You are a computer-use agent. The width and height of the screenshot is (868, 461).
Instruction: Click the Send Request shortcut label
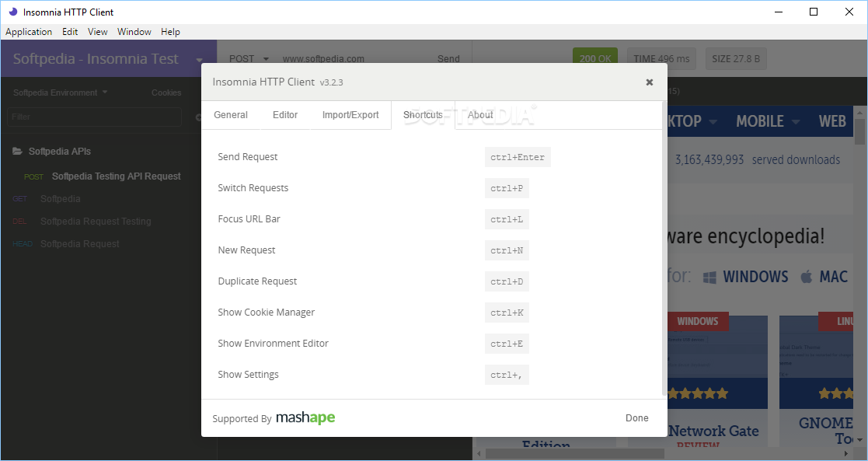click(247, 157)
